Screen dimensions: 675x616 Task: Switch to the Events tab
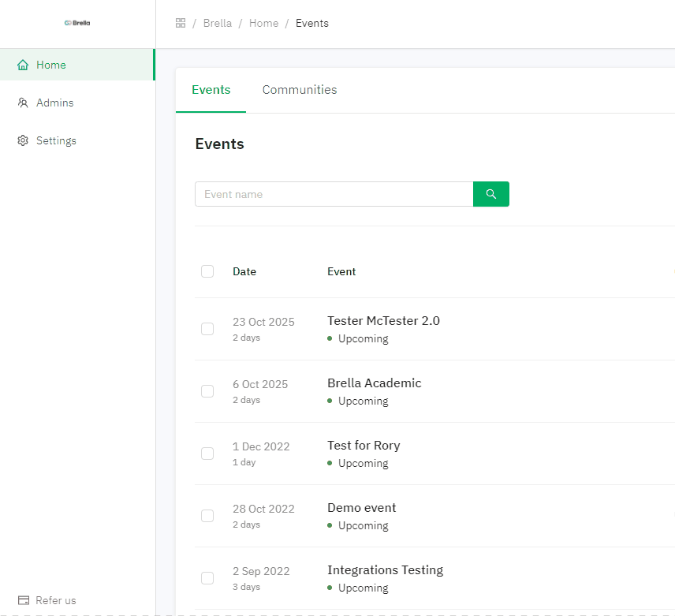click(x=211, y=90)
